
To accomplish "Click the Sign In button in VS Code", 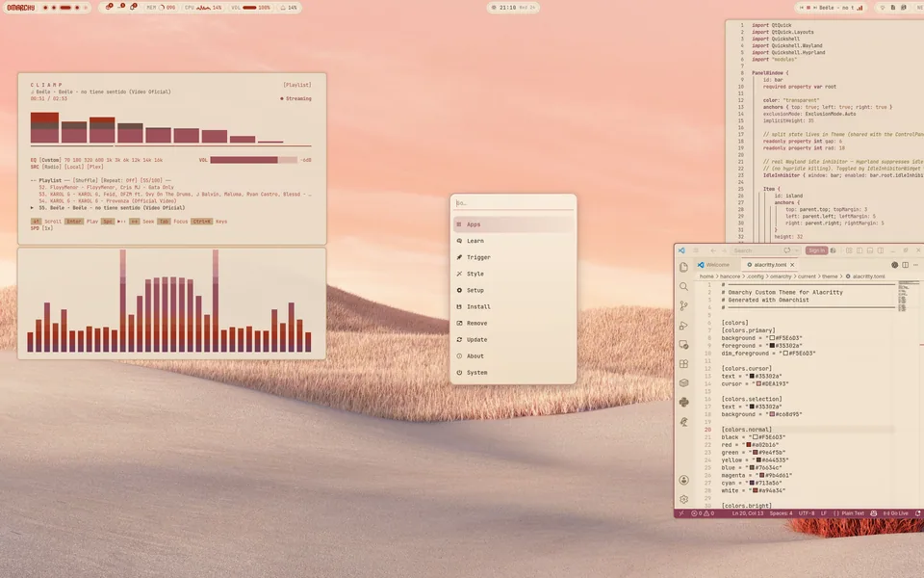I will click(x=817, y=250).
